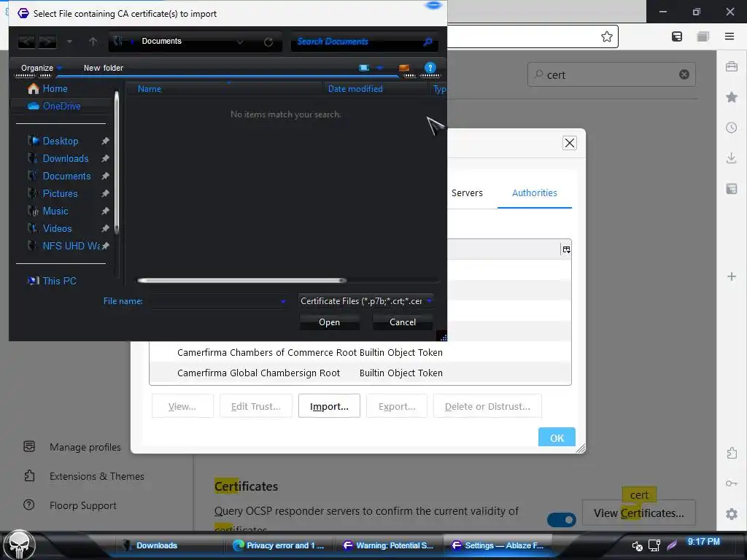Image resolution: width=747 pixels, height=560 pixels.
Task: Expand the view options dropdown arrow
Action: (379, 68)
